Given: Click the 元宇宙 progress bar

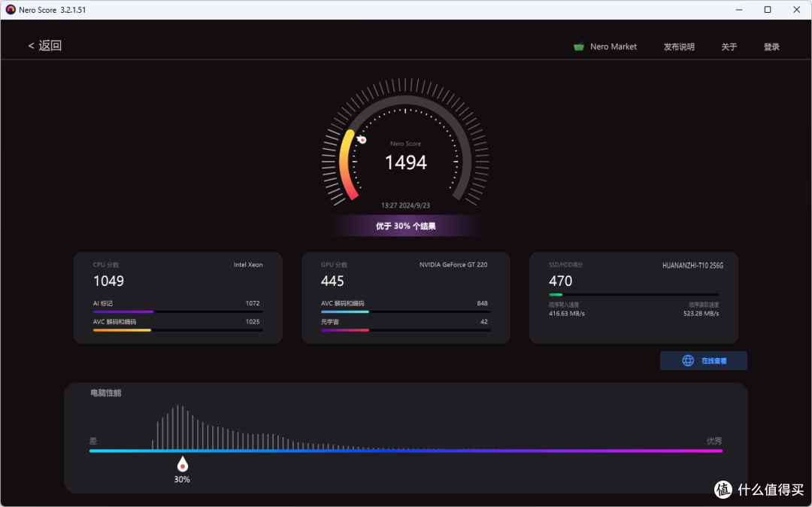Looking at the screenshot, I should 405,330.
